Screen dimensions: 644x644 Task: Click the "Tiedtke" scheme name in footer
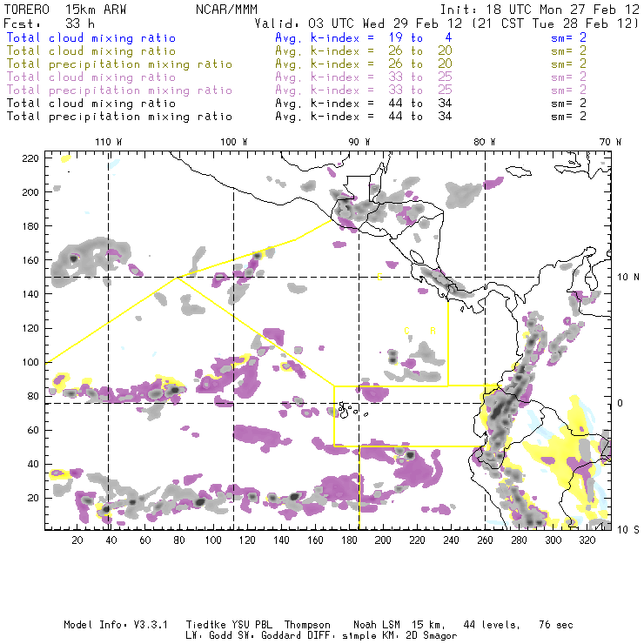coord(205,625)
